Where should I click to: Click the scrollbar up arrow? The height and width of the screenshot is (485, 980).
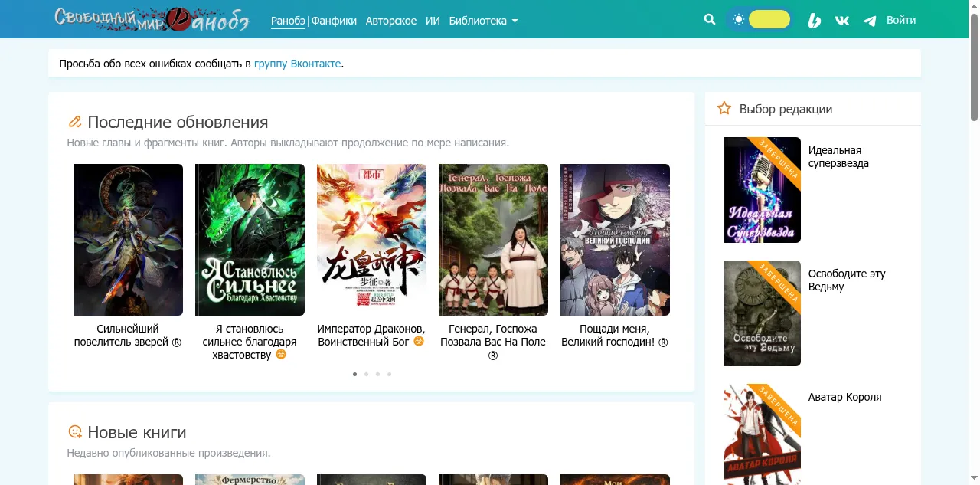click(974, 5)
